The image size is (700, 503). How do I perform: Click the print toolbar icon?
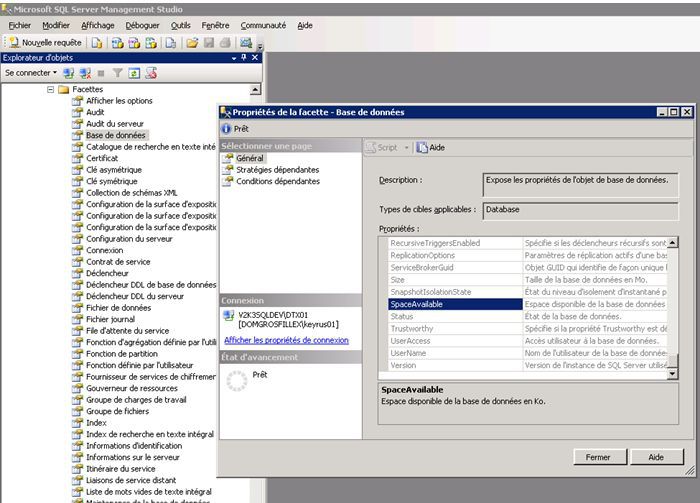tap(225, 43)
